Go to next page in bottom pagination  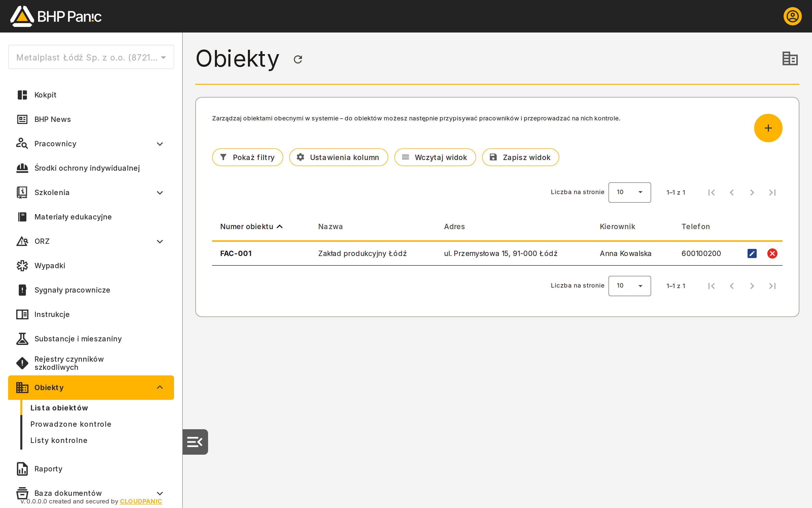click(x=752, y=286)
